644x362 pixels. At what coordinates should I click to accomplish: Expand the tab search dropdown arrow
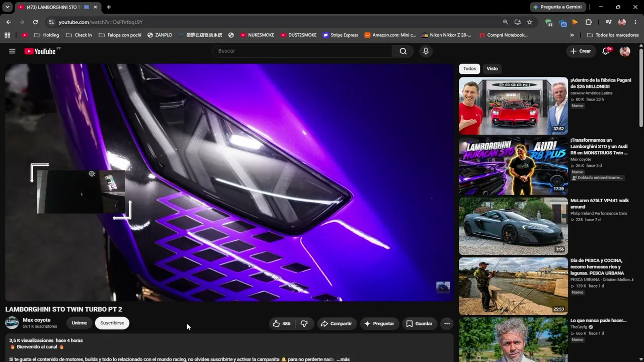(8, 7)
